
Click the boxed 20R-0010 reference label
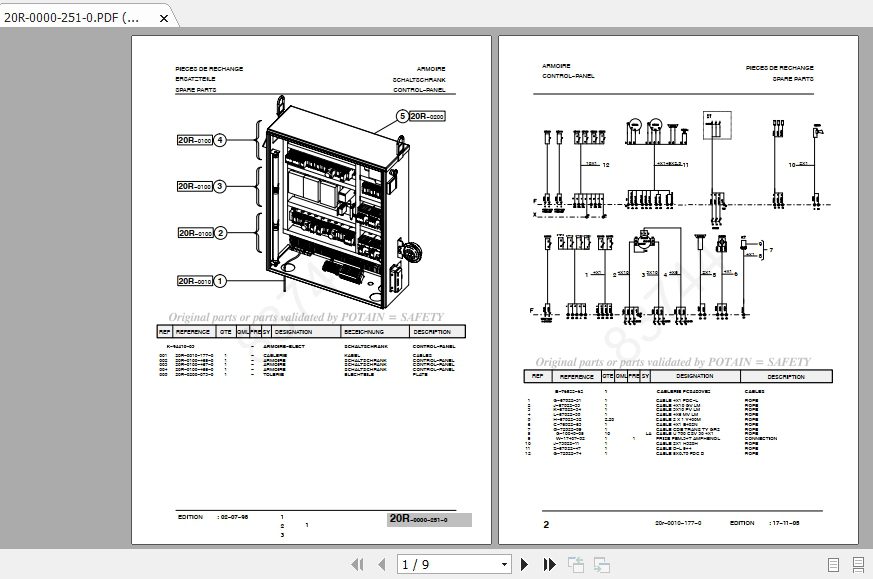click(195, 281)
